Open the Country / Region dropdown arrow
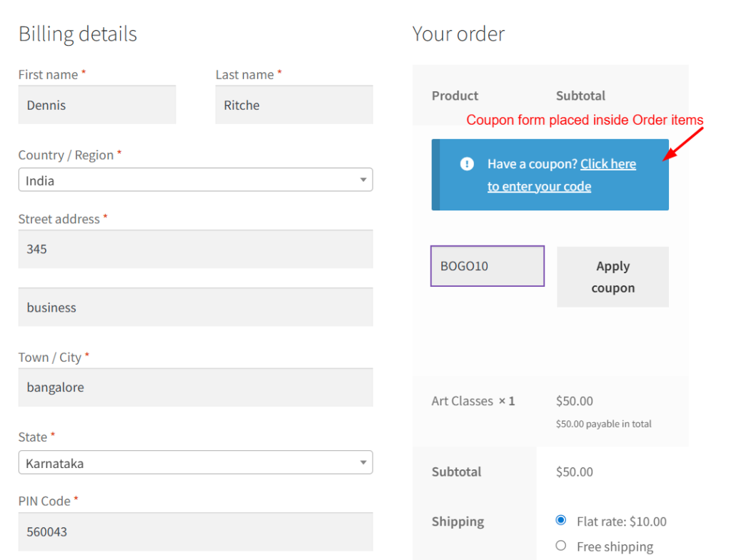Image resolution: width=731 pixels, height=560 pixels. pos(363,179)
